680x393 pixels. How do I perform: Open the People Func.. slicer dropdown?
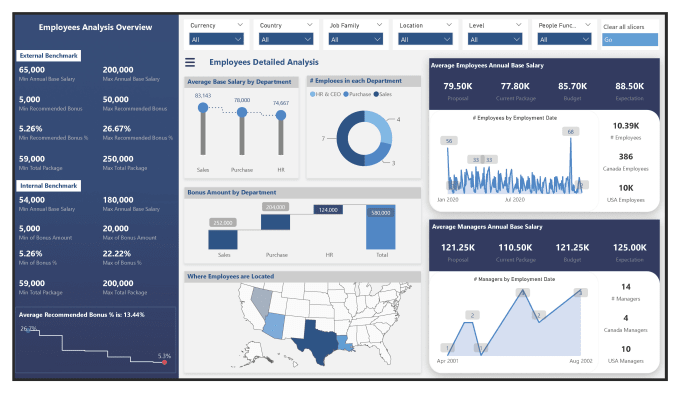564,39
